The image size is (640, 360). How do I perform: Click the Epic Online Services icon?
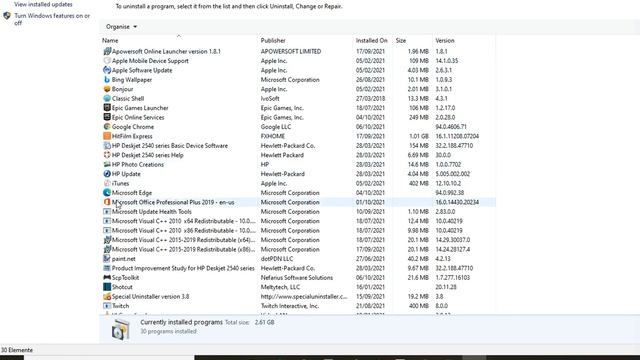pos(107,117)
